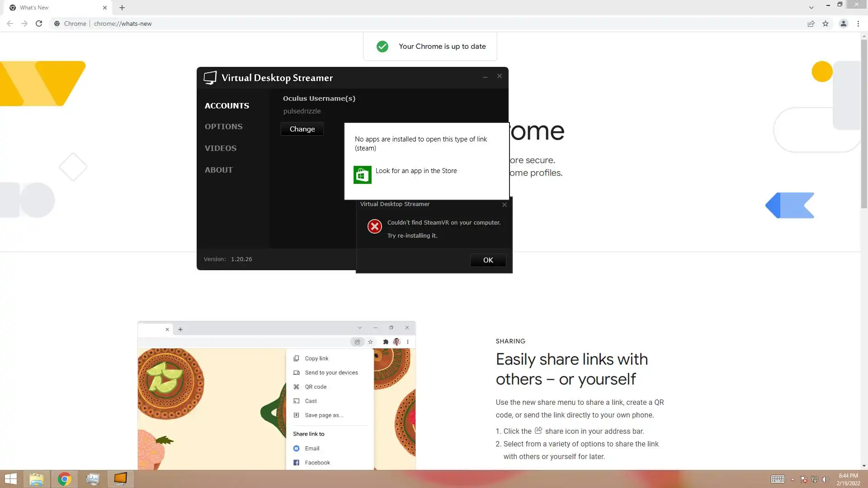
Task: Switch to the OPTIONS section
Action: point(223,127)
